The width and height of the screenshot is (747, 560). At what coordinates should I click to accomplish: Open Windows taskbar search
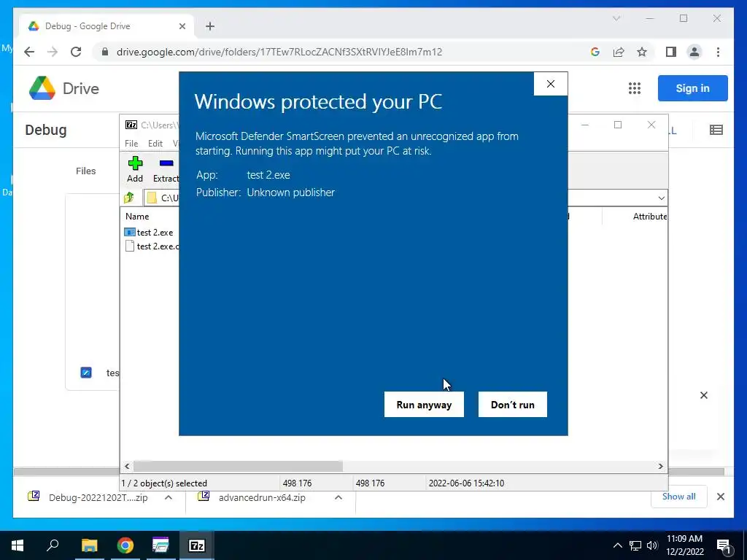[x=53, y=545]
